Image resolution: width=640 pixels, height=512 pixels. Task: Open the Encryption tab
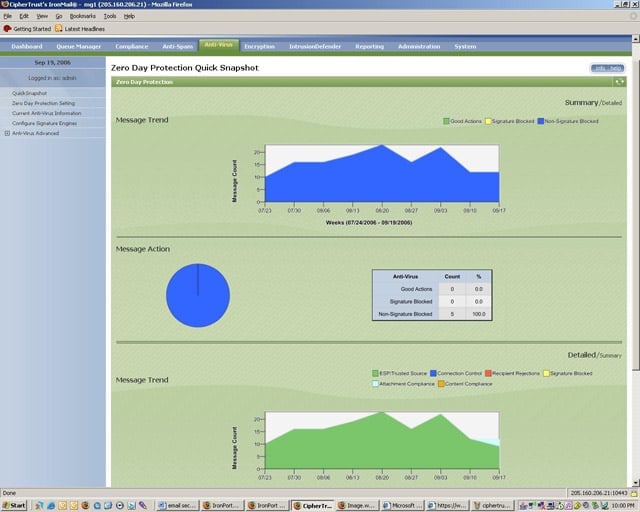click(260, 47)
